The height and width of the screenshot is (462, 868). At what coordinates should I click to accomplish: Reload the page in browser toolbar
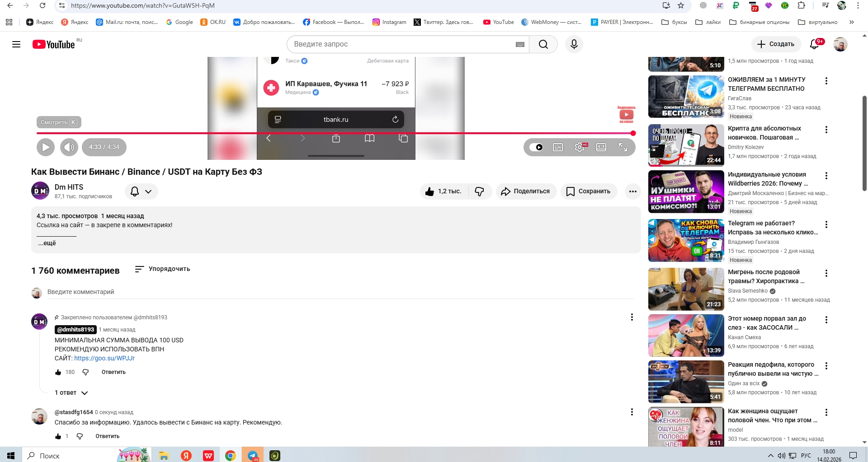point(42,5)
